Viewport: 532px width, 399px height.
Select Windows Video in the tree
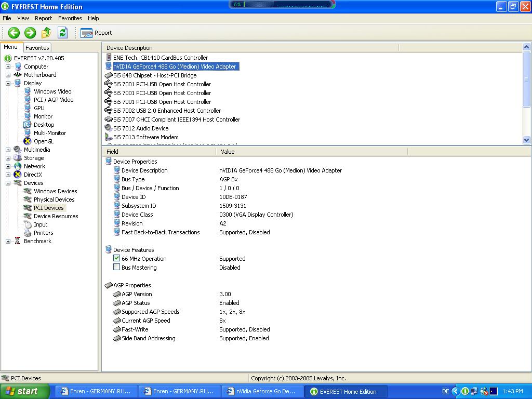52,91
